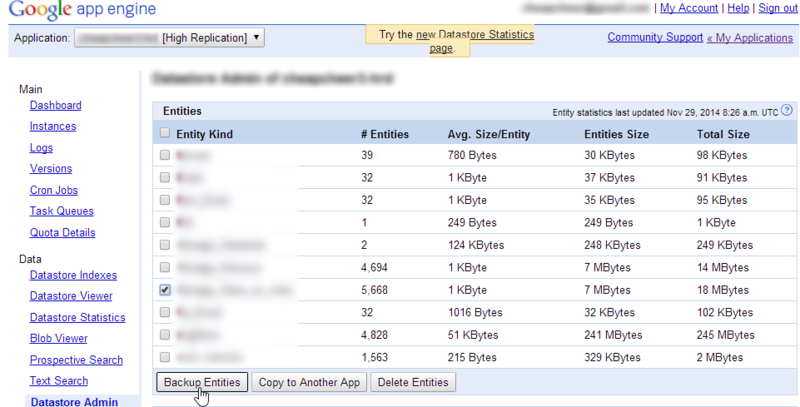Open Text Search in the sidebar
Screen dimensions: 800x407
(59, 380)
